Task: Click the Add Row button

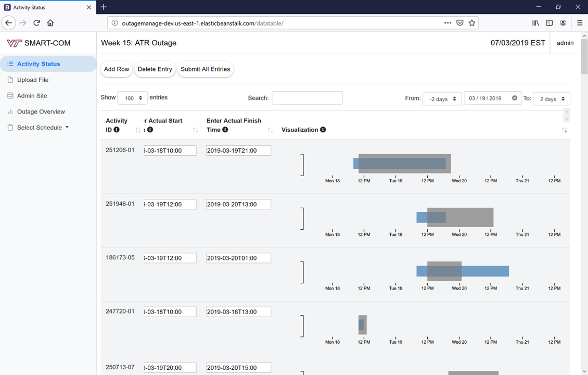Action: click(x=116, y=69)
